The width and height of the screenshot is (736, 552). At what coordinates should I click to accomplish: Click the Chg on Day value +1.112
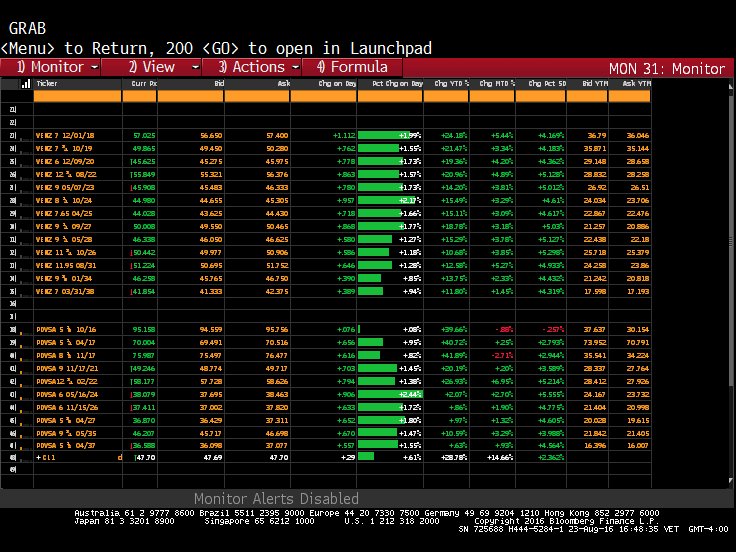pos(344,136)
